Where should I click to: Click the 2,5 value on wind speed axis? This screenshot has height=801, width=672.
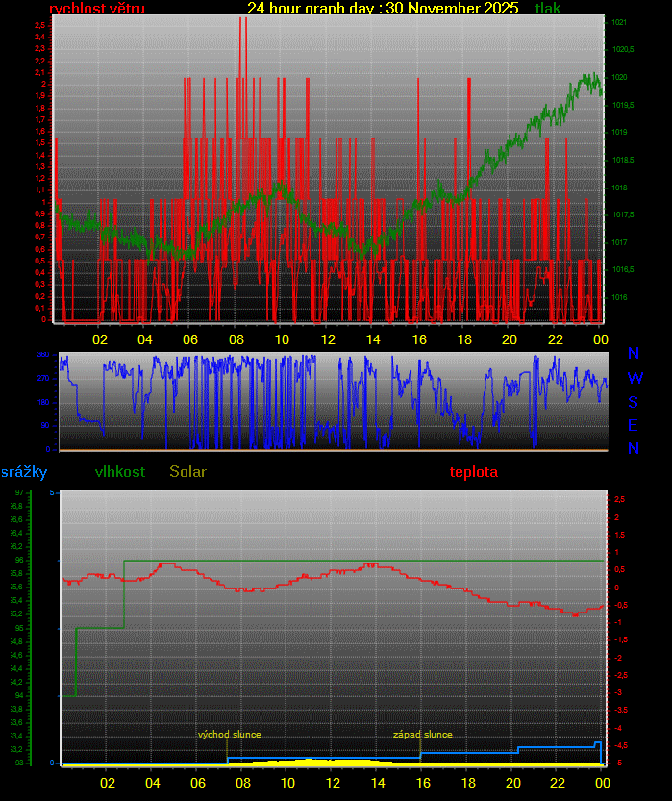pyautogui.click(x=39, y=25)
